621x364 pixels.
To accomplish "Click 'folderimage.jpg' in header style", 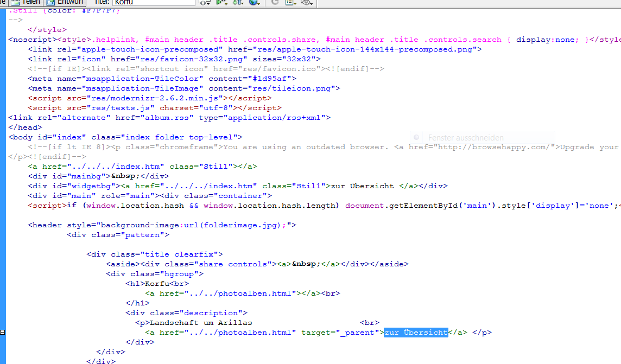I will click(240, 225).
